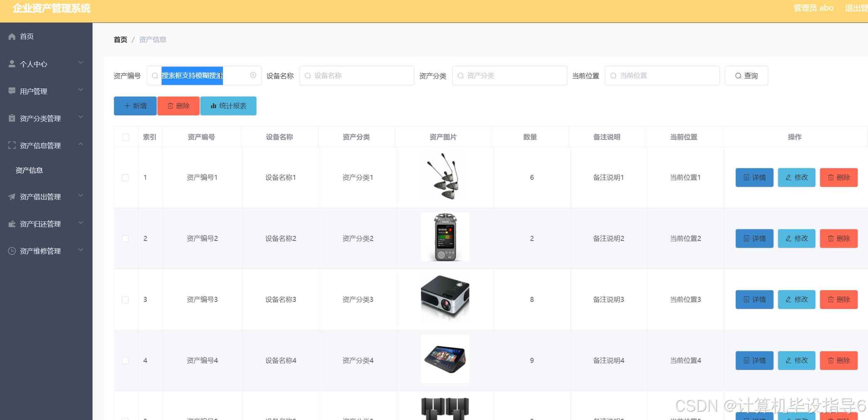Click 修改 for row 资产编号3

[796, 299]
